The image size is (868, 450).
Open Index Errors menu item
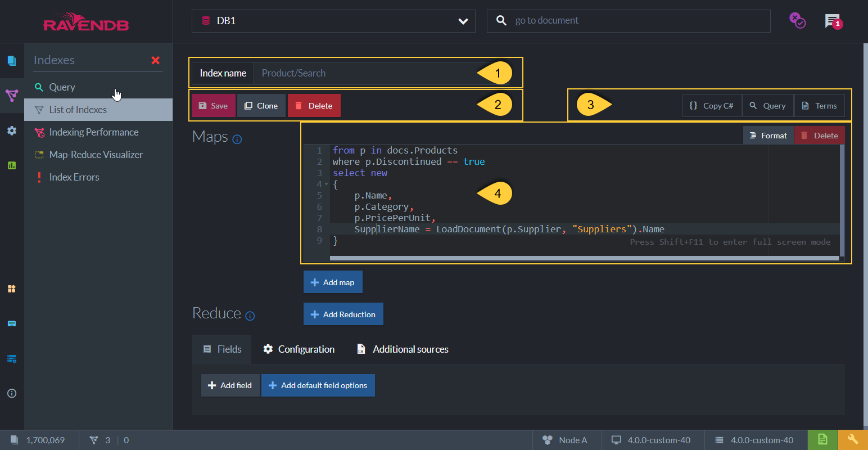(x=98, y=177)
